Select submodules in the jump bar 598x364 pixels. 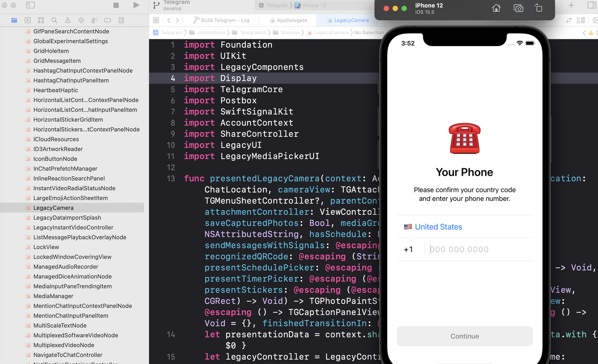207,32
